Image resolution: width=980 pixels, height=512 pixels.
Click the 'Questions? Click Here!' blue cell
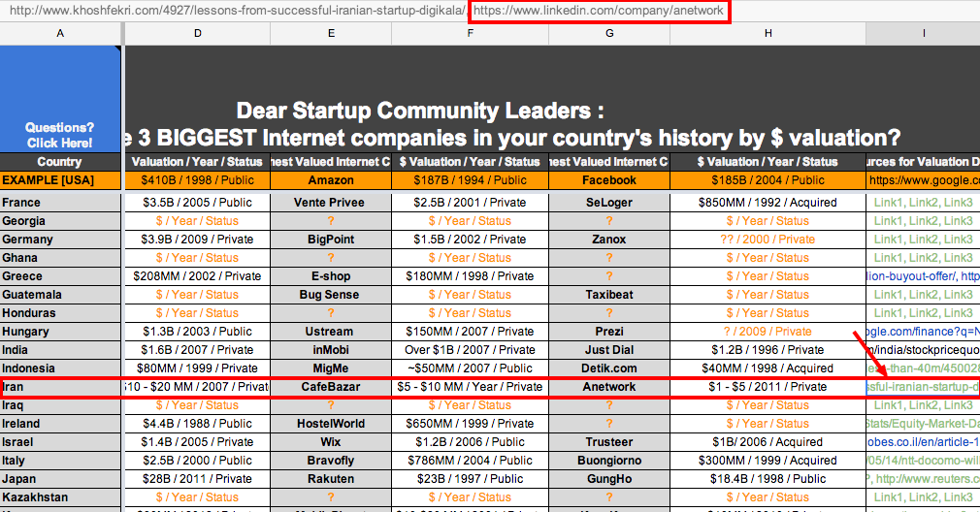pos(60,99)
